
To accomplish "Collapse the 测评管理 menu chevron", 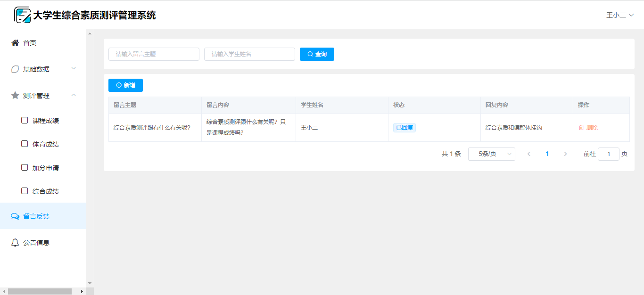I will (74, 95).
